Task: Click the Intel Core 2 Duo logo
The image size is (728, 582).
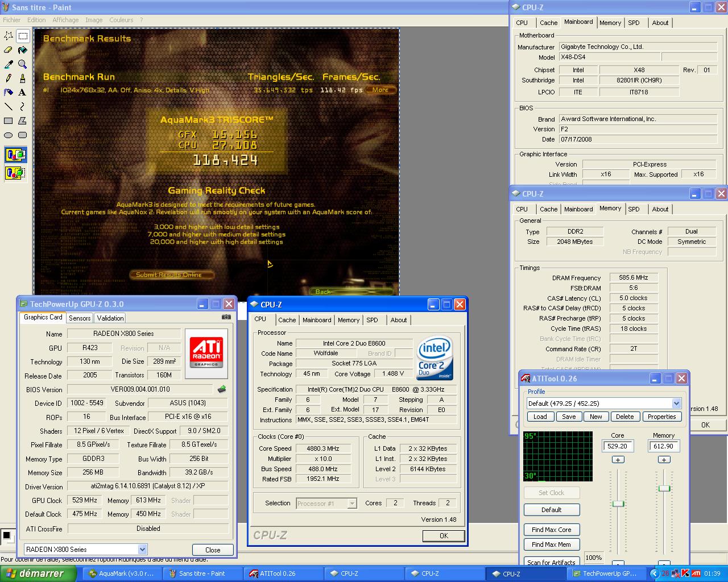Action: pyautogui.click(x=435, y=359)
